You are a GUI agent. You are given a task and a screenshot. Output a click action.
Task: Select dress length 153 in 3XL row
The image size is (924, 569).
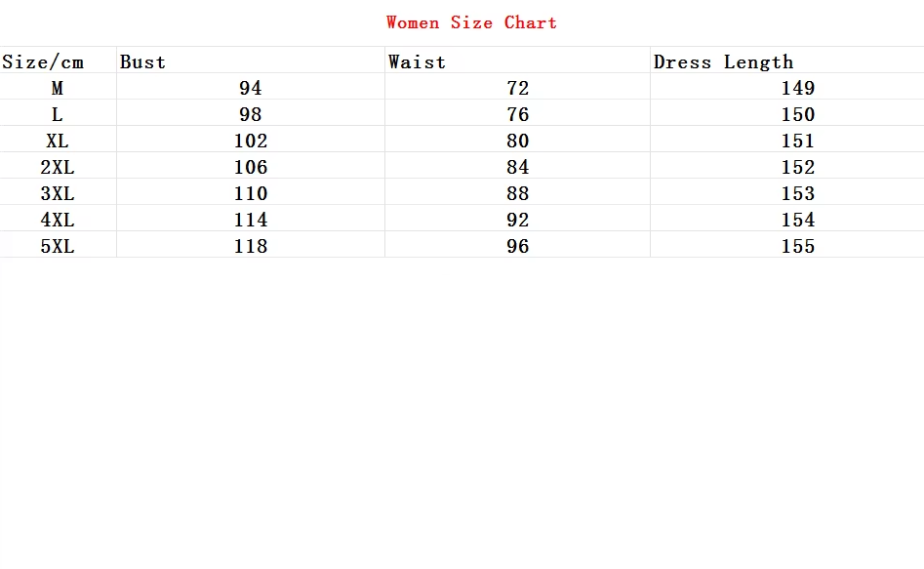tap(797, 194)
